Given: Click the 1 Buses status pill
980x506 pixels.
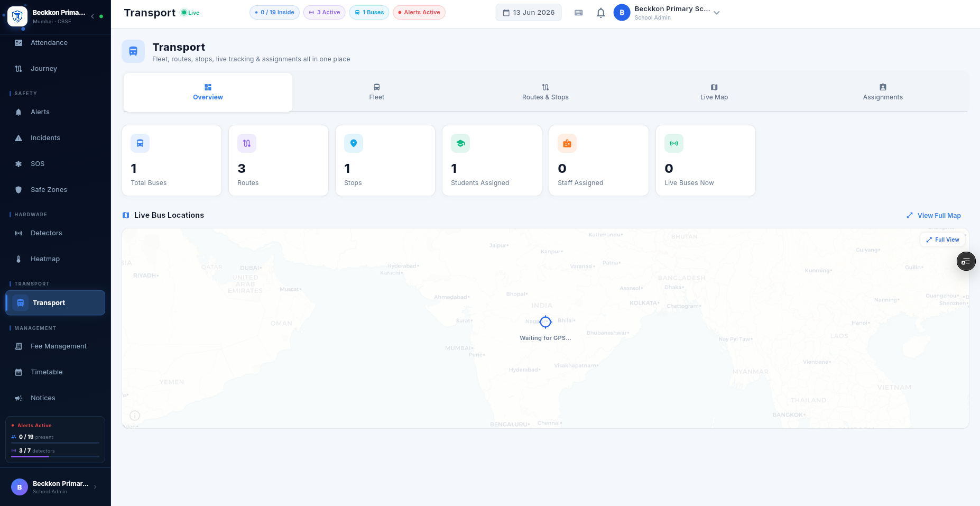Looking at the screenshot, I should 369,13.
